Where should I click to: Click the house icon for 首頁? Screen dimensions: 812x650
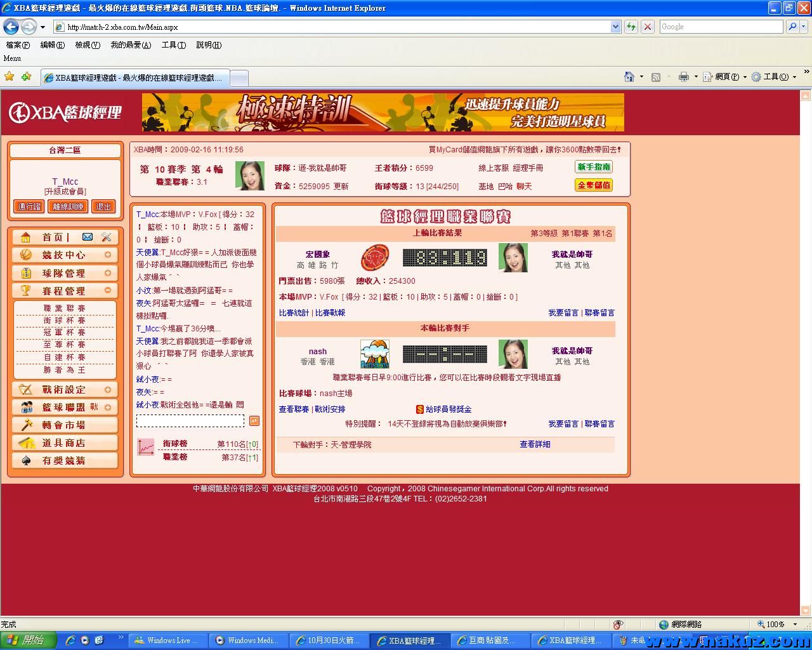coord(26,237)
